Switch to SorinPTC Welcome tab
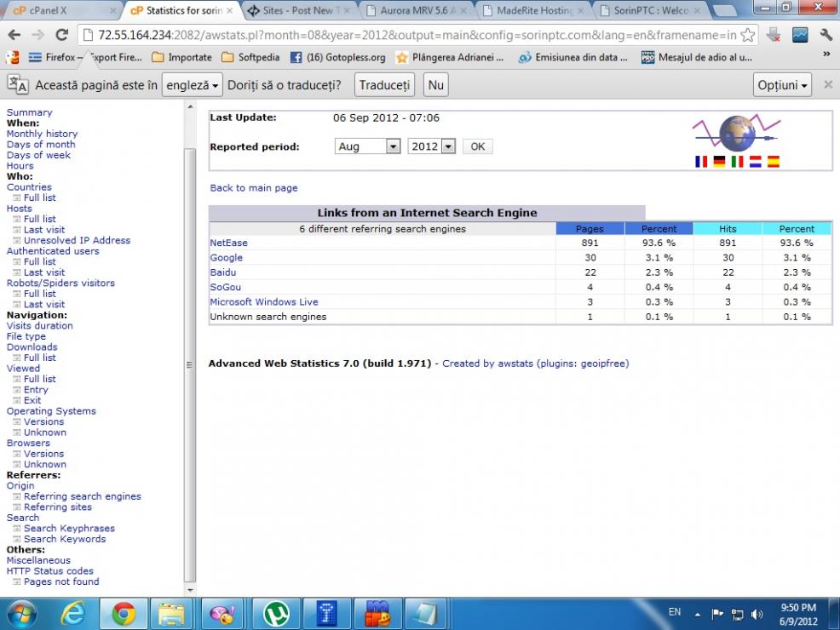 tap(651, 10)
